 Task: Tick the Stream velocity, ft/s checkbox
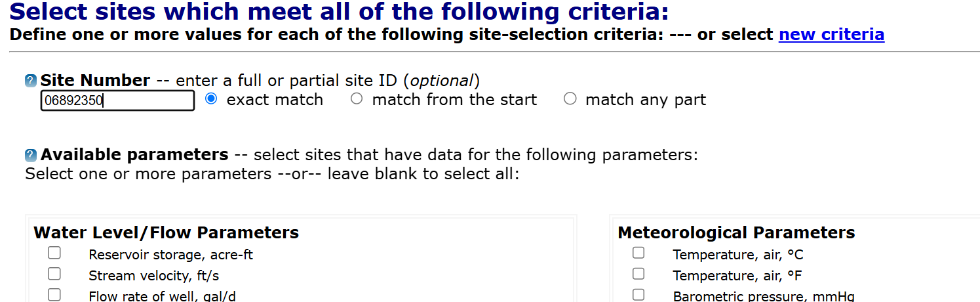coord(54,274)
